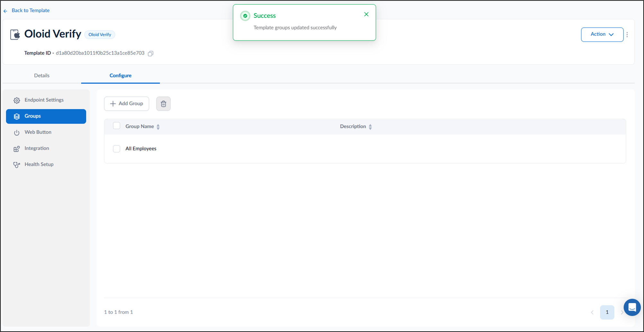The image size is (644, 332).
Task: Toggle the select-all groups checkbox
Action: pyautogui.click(x=117, y=126)
